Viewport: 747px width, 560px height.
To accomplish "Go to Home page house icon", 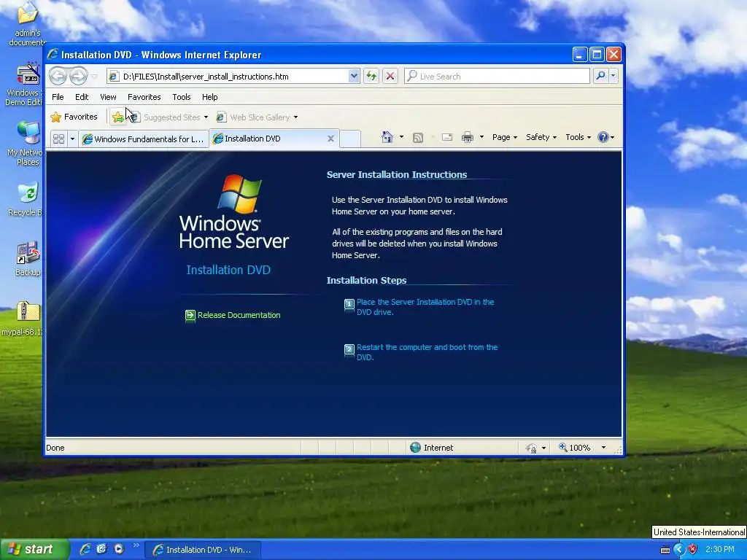I will tap(387, 138).
